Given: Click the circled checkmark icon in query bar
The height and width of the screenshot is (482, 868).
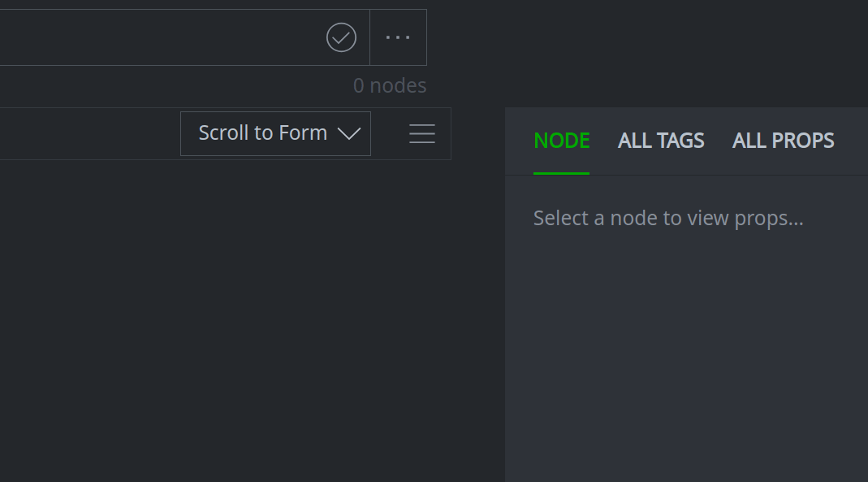Looking at the screenshot, I should tap(341, 37).
